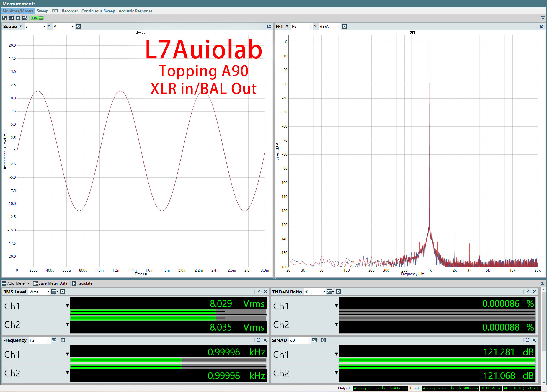This screenshot has width=547, height=392.
Task: Open THD+N Ratio percent unit dropdown
Action: [x=315, y=292]
